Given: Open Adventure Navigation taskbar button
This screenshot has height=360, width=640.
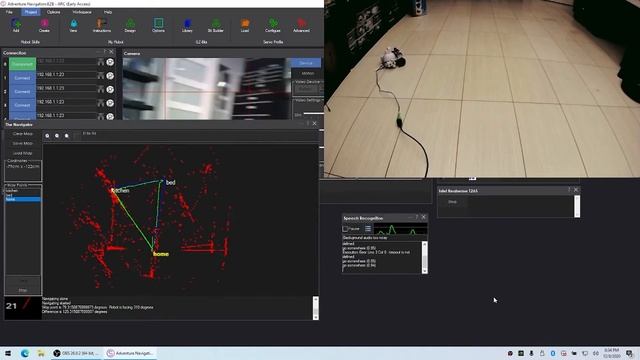Looking at the screenshot, I should [131, 353].
